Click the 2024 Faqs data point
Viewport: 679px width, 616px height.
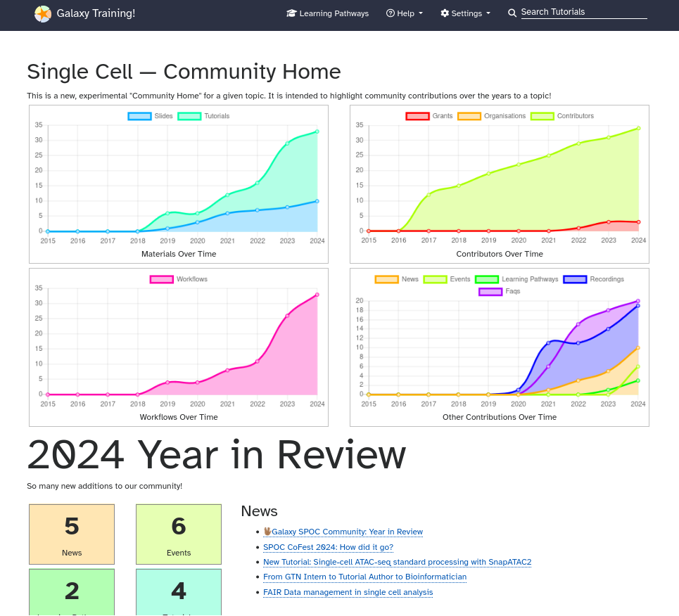pyautogui.click(x=638, y=301)
